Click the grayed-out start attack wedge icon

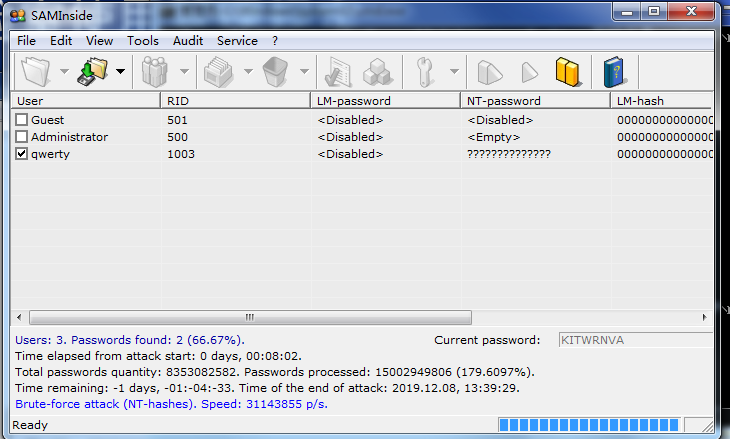coord(490,72)
